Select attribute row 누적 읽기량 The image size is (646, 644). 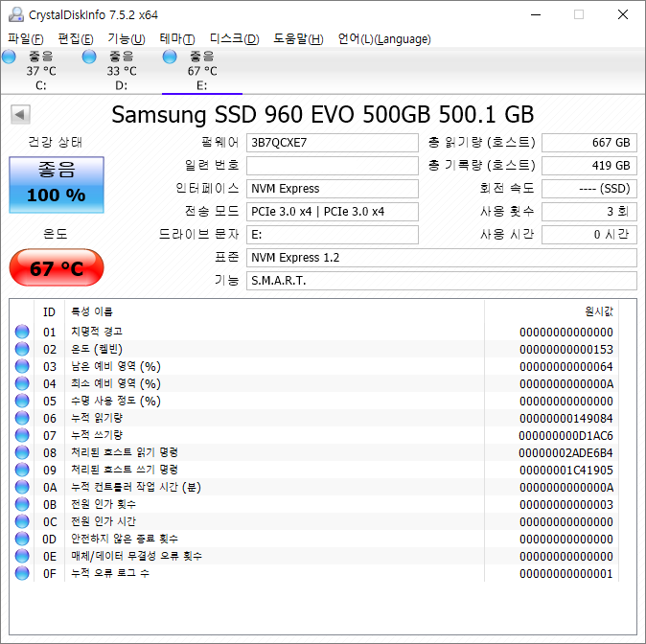coord(314,418)
